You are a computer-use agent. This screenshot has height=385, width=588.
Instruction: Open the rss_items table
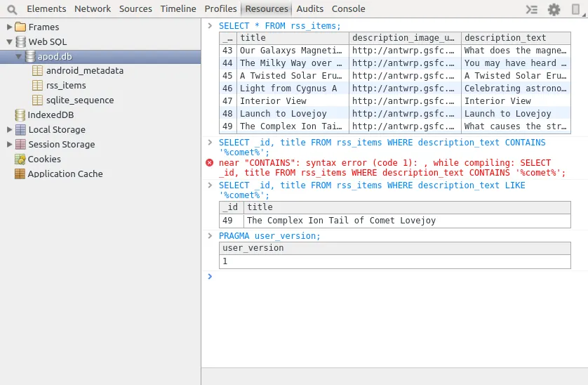click(x=66, y=85)
